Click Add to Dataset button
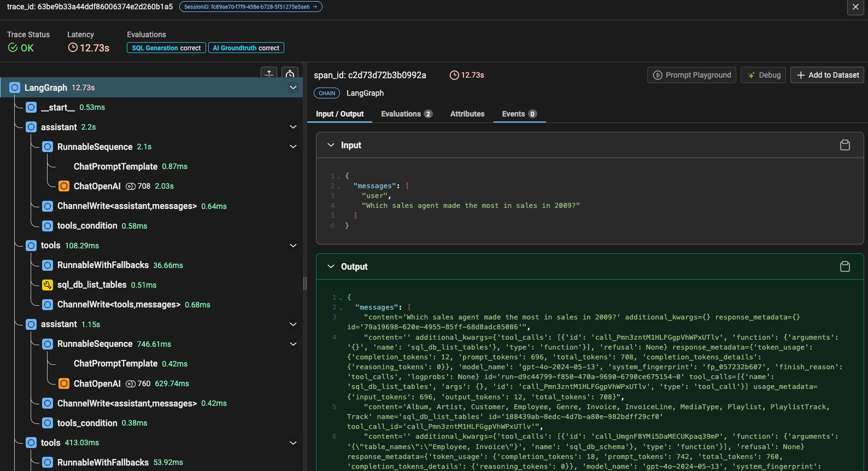This screenshot has width=868, height=471. [827, 75]
